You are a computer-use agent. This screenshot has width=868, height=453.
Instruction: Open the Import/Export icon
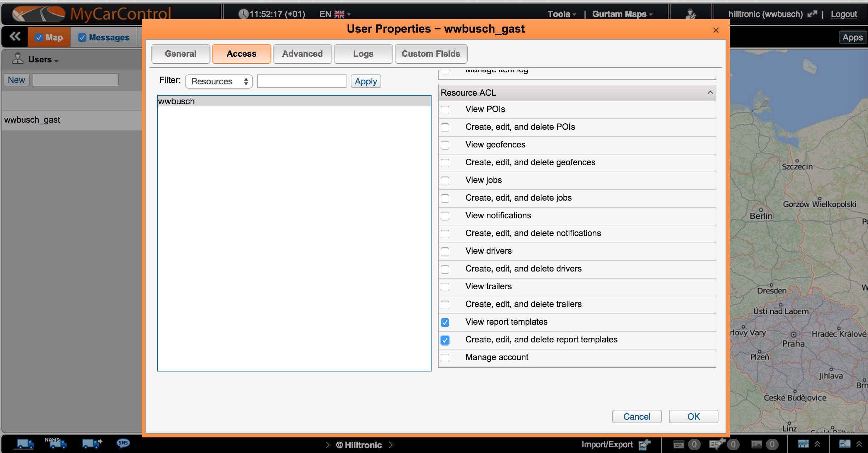644,444
